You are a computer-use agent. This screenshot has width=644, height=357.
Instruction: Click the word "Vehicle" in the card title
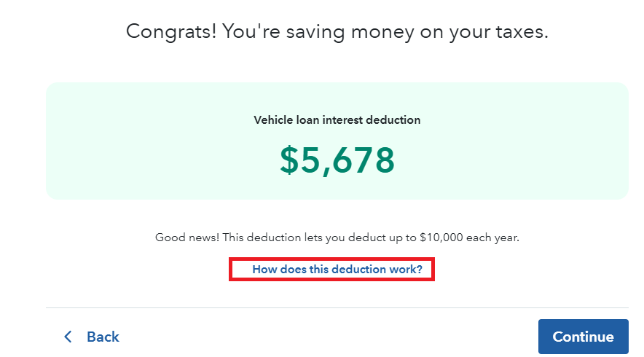coord(274,119)
